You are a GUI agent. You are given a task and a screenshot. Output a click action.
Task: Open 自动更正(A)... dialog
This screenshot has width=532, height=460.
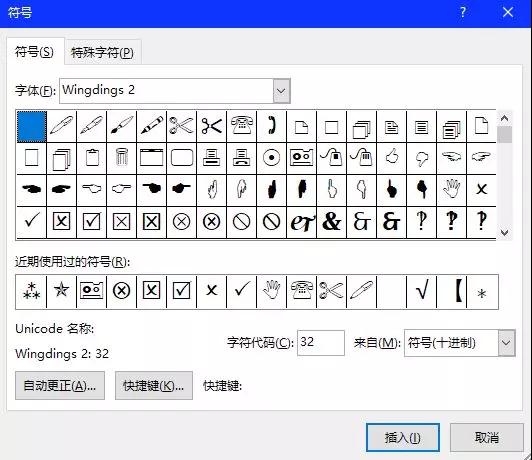tap(60, 386)
